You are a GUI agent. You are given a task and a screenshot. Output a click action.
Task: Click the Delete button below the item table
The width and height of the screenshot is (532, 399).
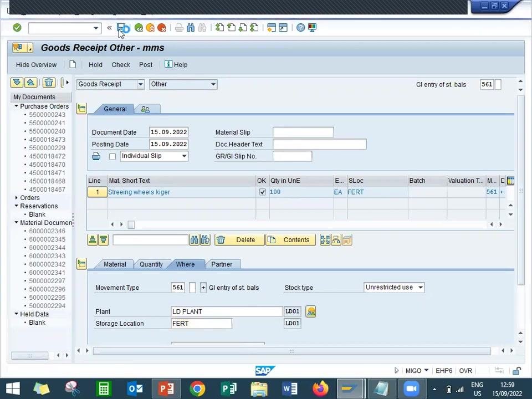click(239, 240)
